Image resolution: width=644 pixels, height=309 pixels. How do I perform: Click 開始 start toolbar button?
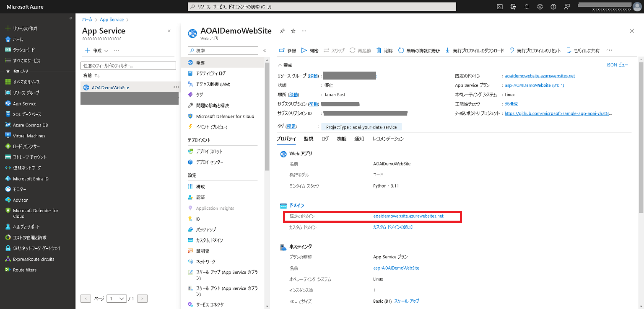[x=310, y=51]
